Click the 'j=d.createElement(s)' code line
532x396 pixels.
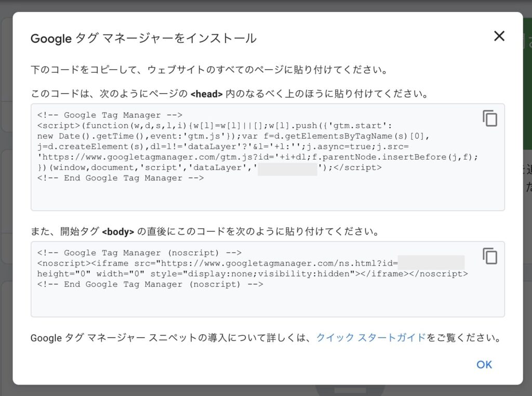coord(223,147)
